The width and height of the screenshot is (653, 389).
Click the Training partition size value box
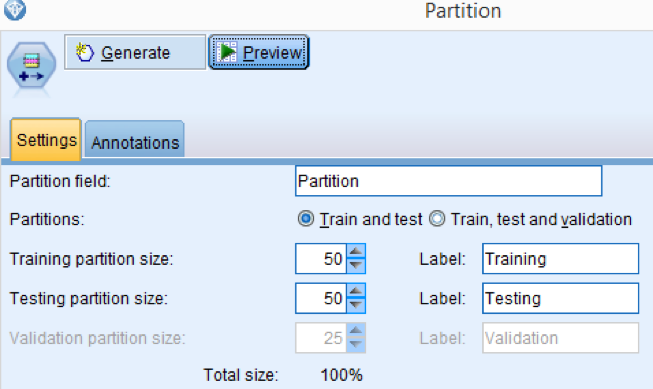tap(321, 259)
